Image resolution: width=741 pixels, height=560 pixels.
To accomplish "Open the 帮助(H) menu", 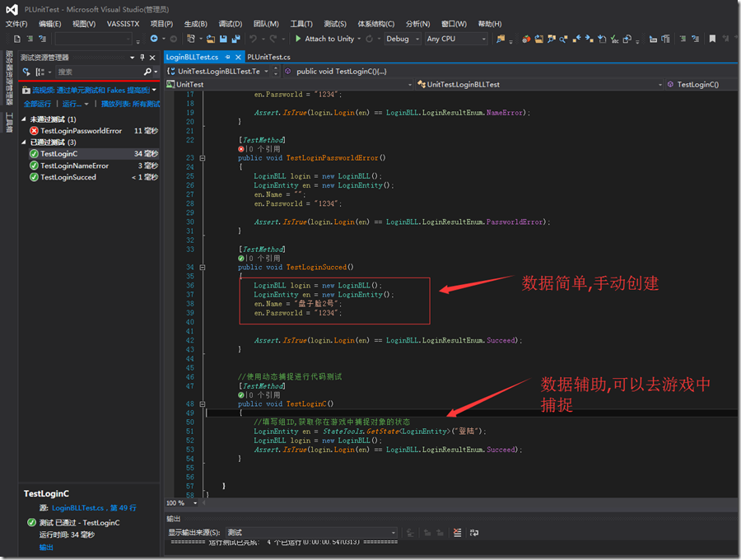I will click(490, 24).
